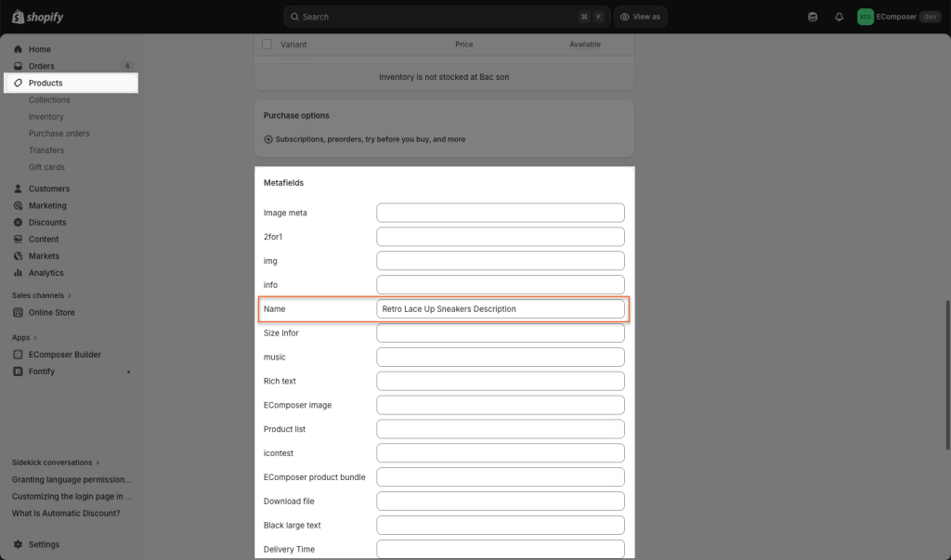Click the EComposer Builder app icon
The image size is (951, 560).
[x=19, y=355]
